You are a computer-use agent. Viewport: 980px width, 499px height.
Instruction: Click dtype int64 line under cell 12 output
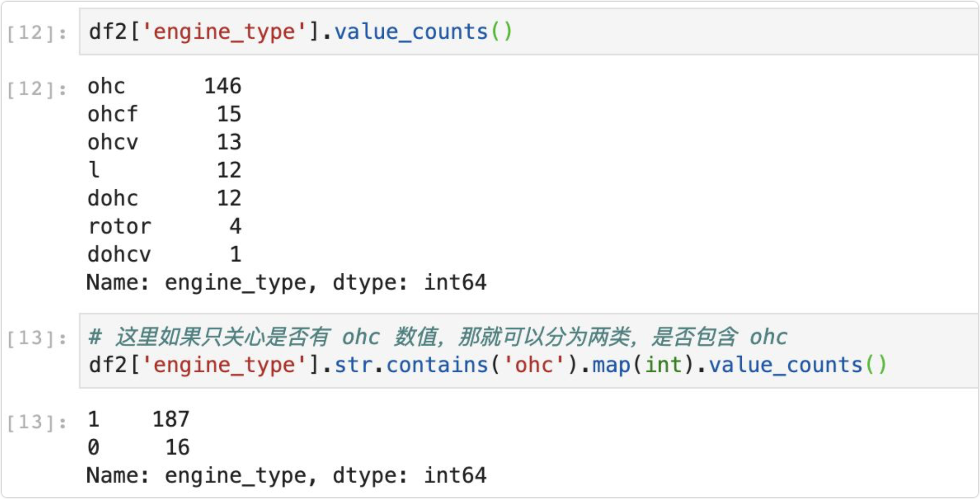pyautogui.click(x=286, y=283)
